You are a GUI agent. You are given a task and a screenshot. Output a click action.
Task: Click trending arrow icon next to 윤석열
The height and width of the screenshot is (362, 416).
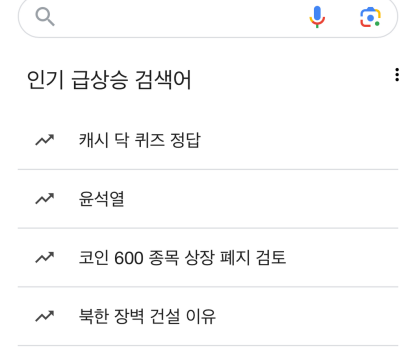click(45, 199)
